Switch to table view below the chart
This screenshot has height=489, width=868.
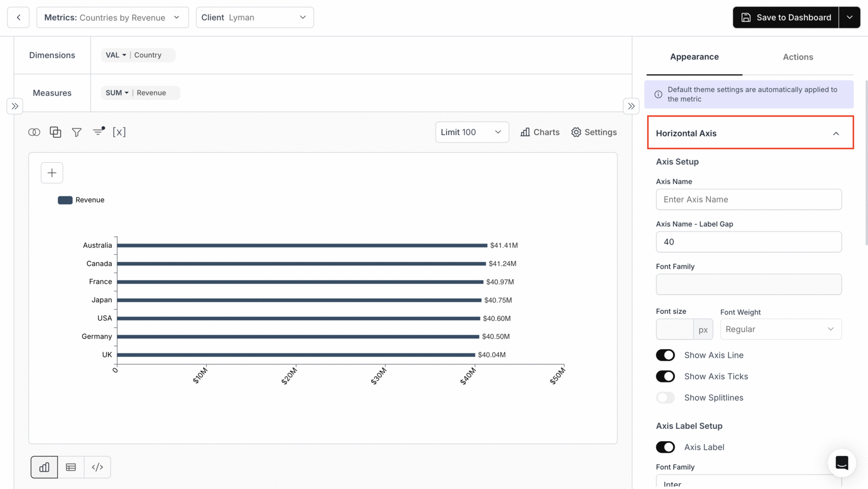70,467
